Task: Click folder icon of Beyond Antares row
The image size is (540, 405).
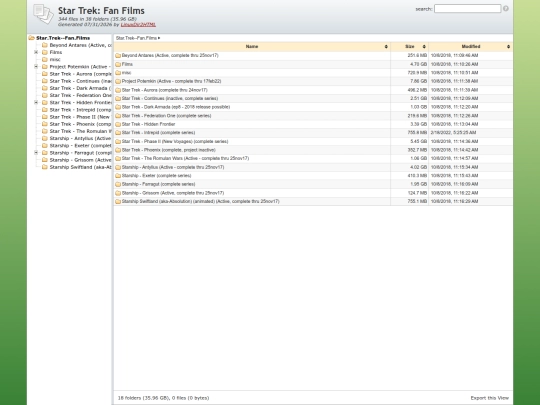Action: tap(118, 55)
